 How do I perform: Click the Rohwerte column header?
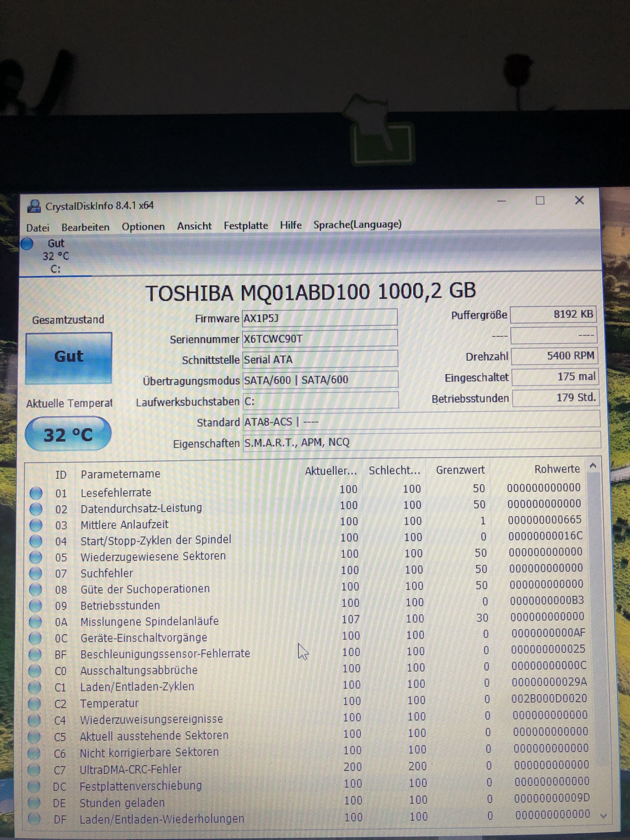[557, 469]
